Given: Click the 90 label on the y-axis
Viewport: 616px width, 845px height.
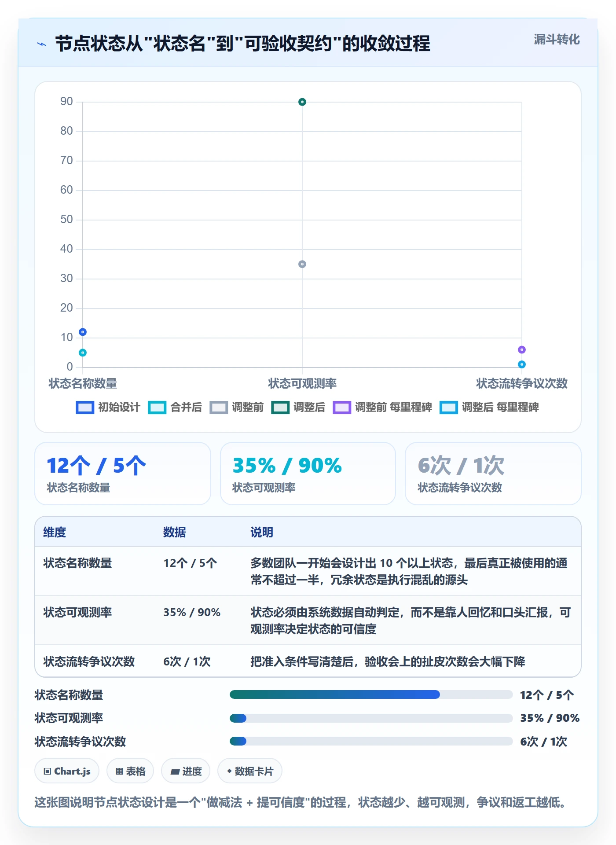Looking at the screenshot, I should point(66,102).
